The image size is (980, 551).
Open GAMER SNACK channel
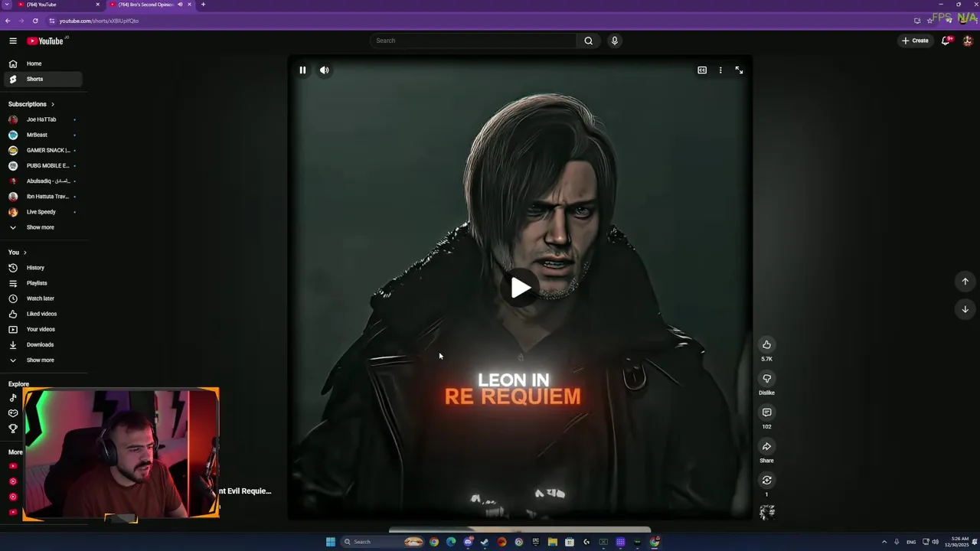pos(43,150)
